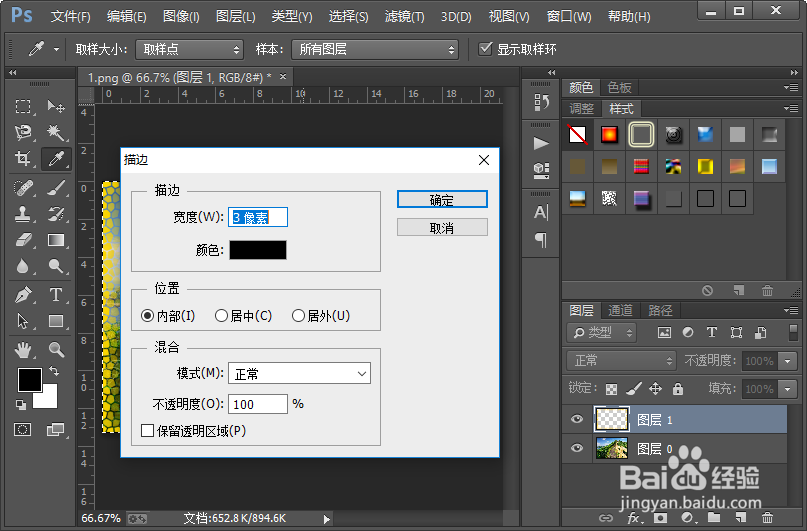Image resolution: width=807 pixels, height=531 pixels.
Task: Click the 取消 button in Stroke dialog
Action: click(442, 227)
